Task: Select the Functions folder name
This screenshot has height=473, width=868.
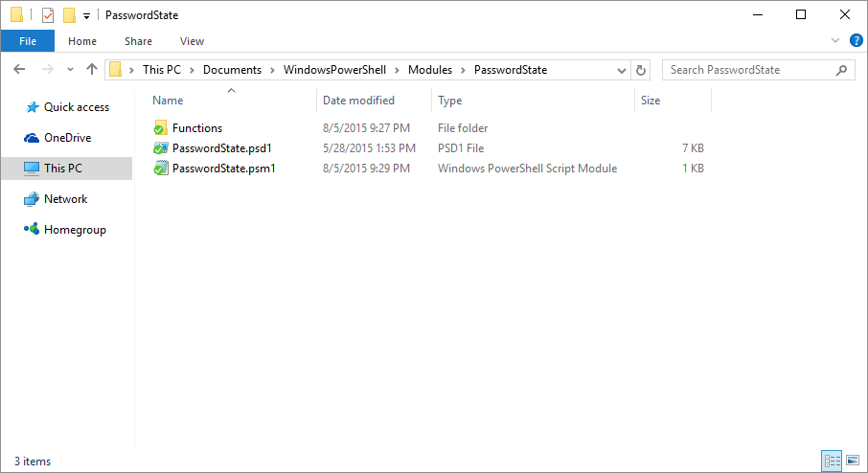Action: pos(197,127)
